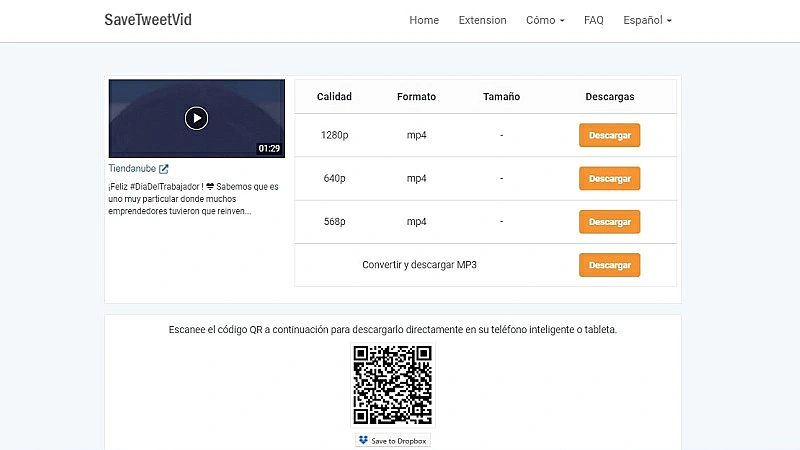Viewport: 800px width, 450px height.
Task: Open the Cómo dropdown menu
Action: pos(545,20)
